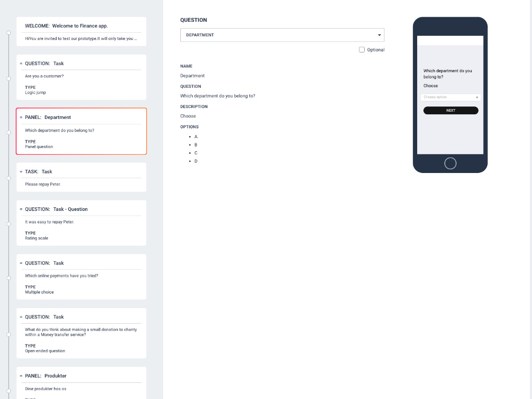Click the 'HiYou are invited to test our prototype' text

click(81, 38)
